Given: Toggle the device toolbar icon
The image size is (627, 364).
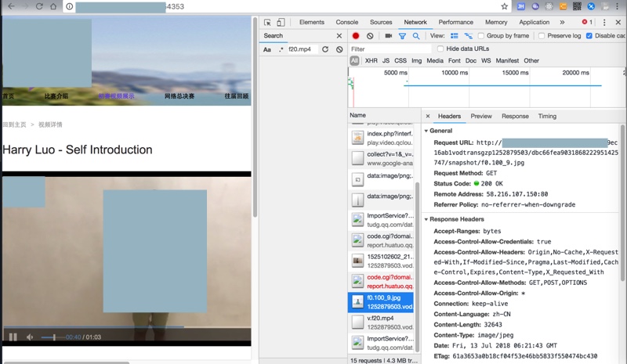Looking at the screenshot, I should click(281, 23).
